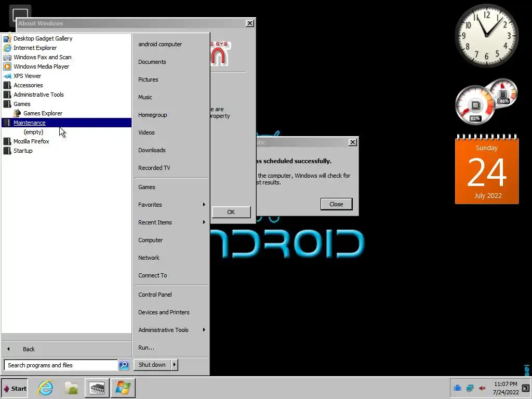The height and width of the screenshot is (399, 532).
Task: Close the memory diagnostic dialog with X
Action: [353, 142]
